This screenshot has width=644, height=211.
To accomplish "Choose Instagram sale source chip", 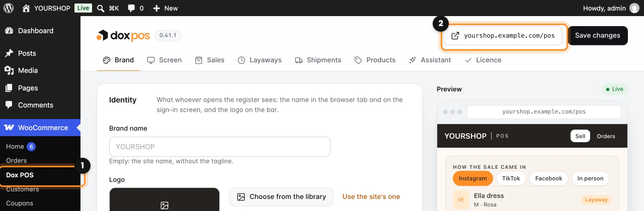I will [473, 178].
